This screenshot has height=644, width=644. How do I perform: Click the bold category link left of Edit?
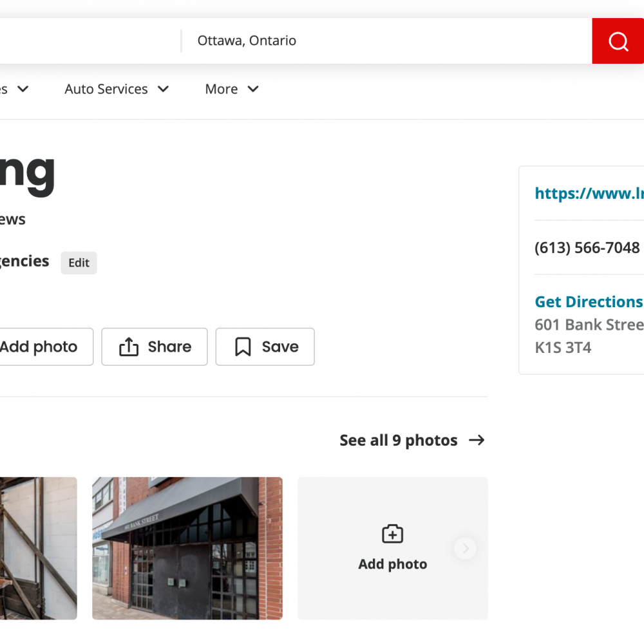click(x=24, y=261)
